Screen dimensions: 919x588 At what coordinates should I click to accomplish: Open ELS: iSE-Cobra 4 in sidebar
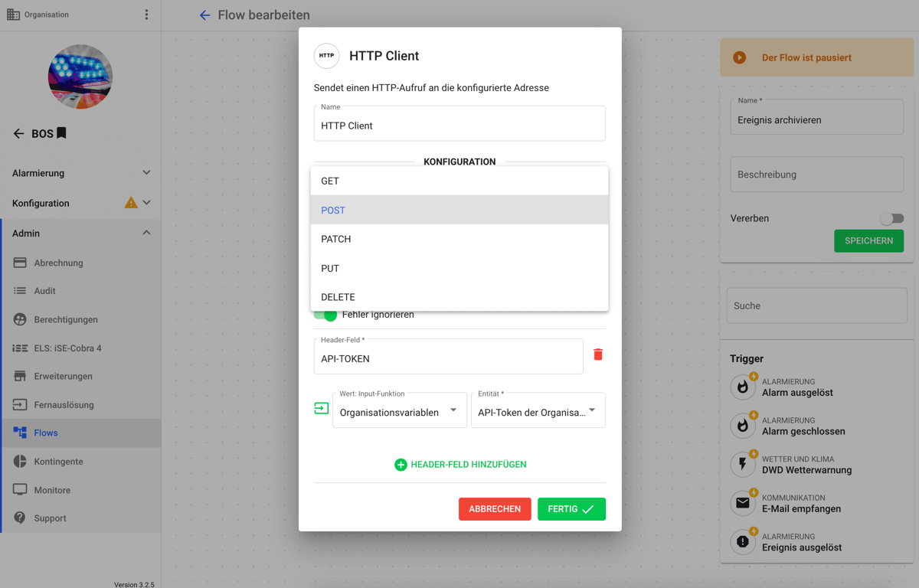click(80, 348)
